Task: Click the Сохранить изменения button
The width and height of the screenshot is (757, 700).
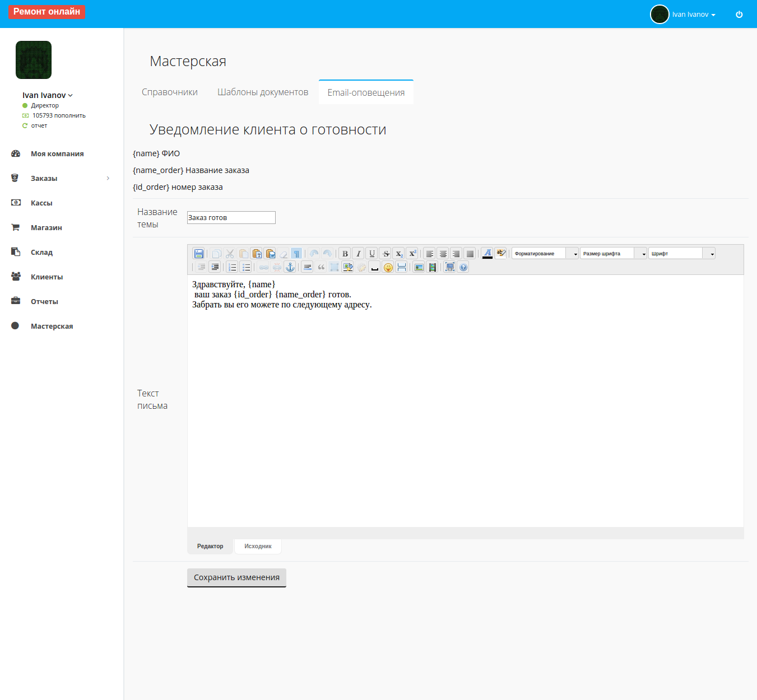Action: tap(236, 578)
